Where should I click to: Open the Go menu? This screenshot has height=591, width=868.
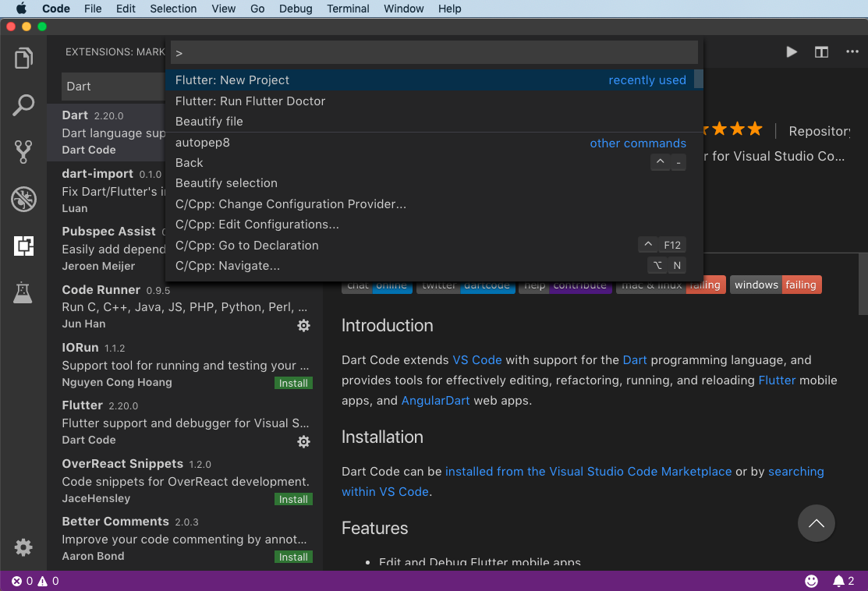257,9
